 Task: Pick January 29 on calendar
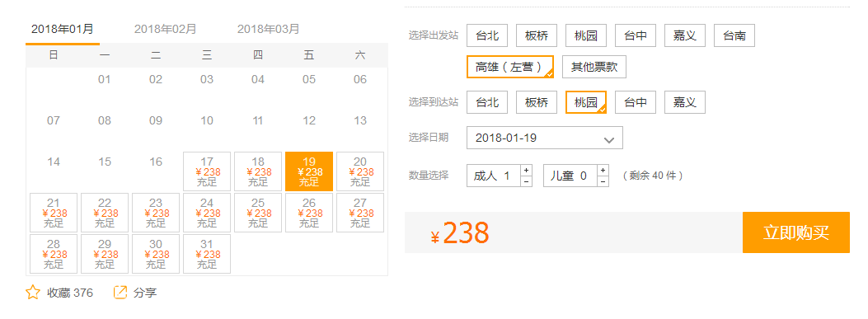pyautogui.click(x=105, y=254)
